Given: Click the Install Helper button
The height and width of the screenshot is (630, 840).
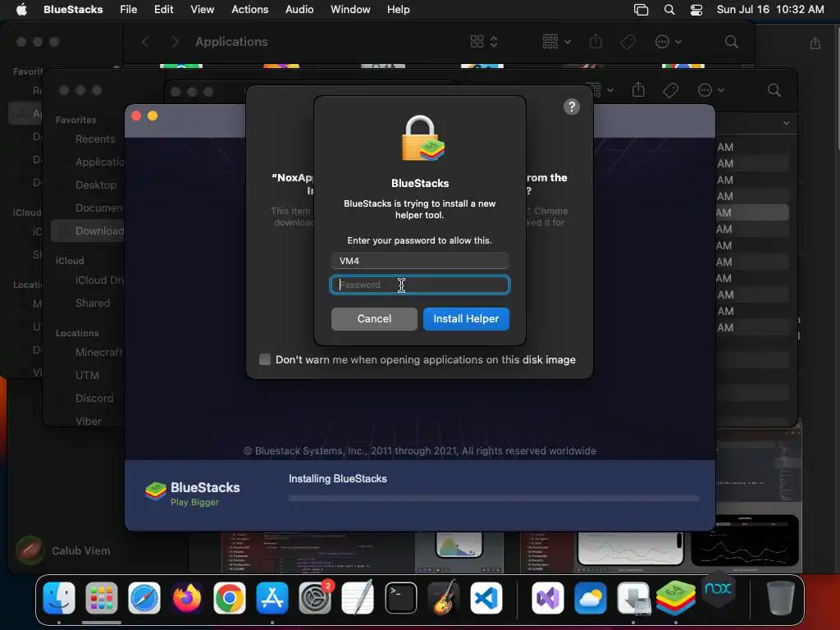Looking at the screenshot, I should click(466, 319).
